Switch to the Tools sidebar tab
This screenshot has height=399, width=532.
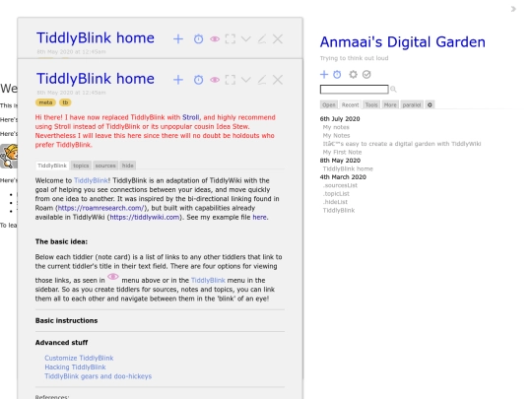pos(371,104)
